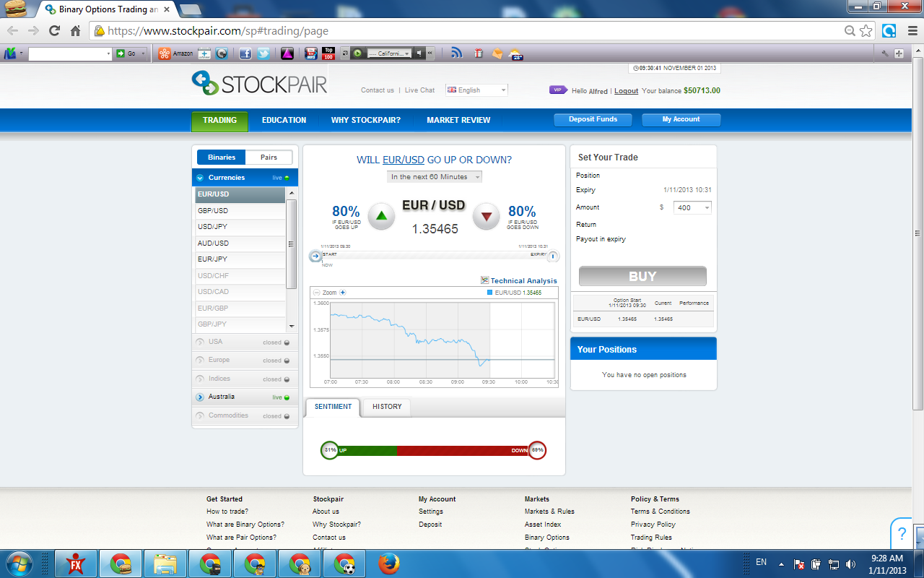
Task: Open Live Chat link
Action: [419, 90]
